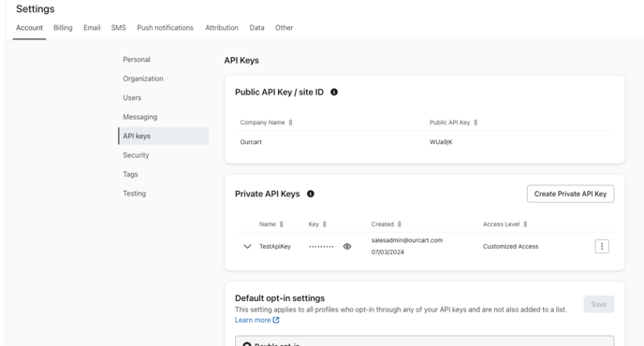Sort by Company Name column arrows
This screenshot has height=346, width=644.
(x=290, y=123)
